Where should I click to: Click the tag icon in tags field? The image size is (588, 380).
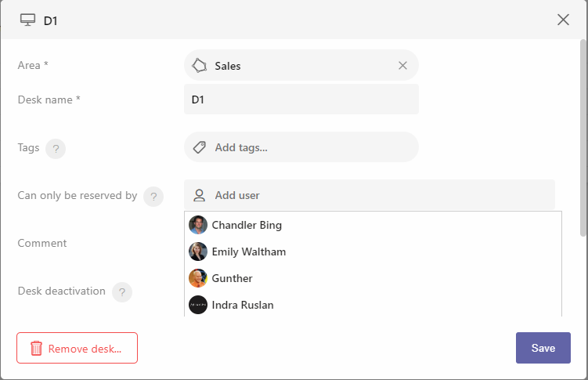199,147
